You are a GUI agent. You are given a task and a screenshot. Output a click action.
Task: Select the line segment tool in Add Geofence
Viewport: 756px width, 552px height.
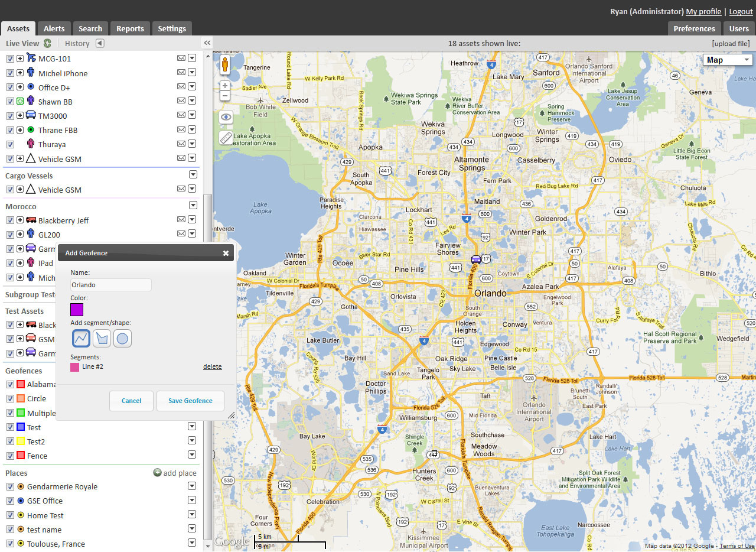(81, 337)
